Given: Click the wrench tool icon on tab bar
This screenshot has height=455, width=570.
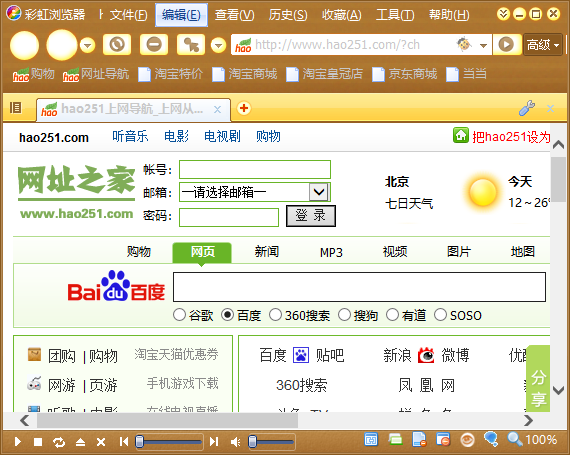Looking at the screenshot, I should 526,108.
